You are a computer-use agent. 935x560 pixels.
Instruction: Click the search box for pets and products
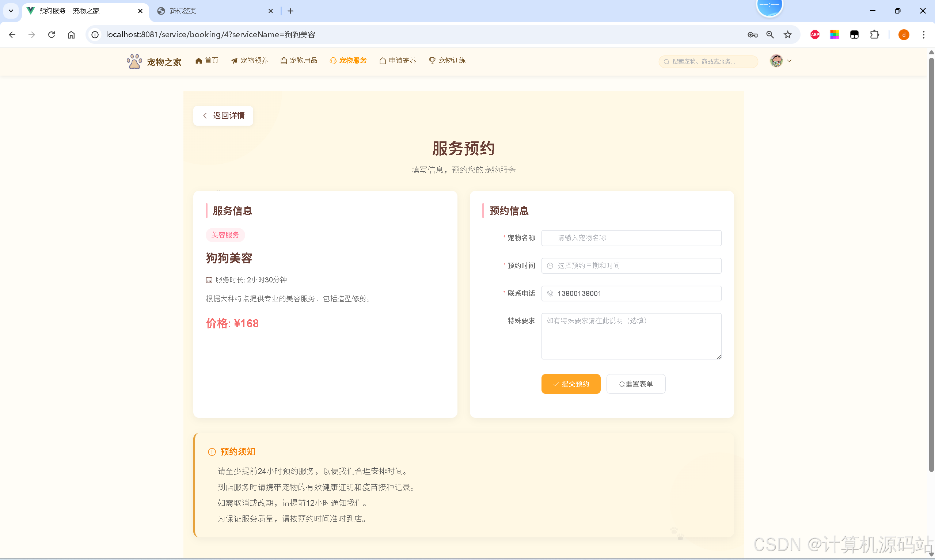(x=708, y=61)
